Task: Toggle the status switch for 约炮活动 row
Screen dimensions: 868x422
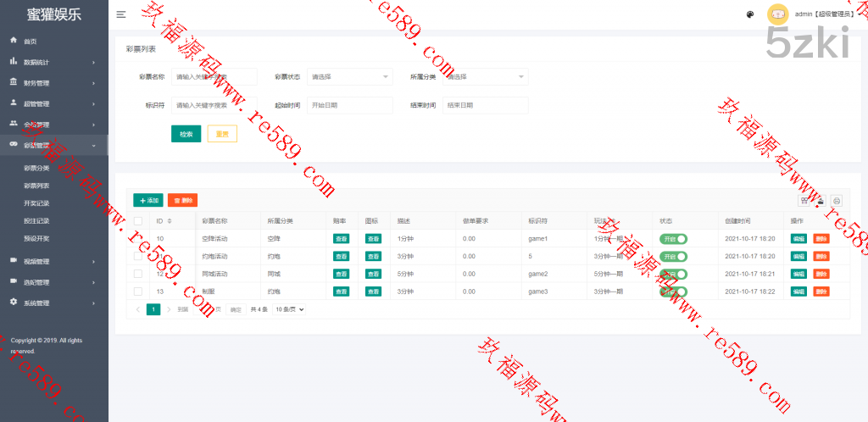Action: (673, 256)
